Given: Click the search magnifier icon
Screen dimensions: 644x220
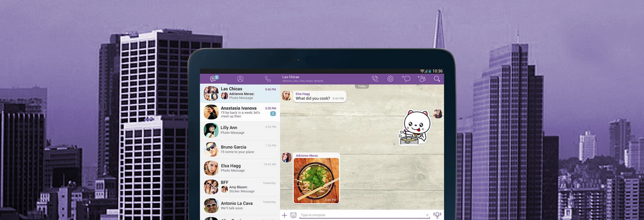Looking at the screenshot, I should (437, 79).
